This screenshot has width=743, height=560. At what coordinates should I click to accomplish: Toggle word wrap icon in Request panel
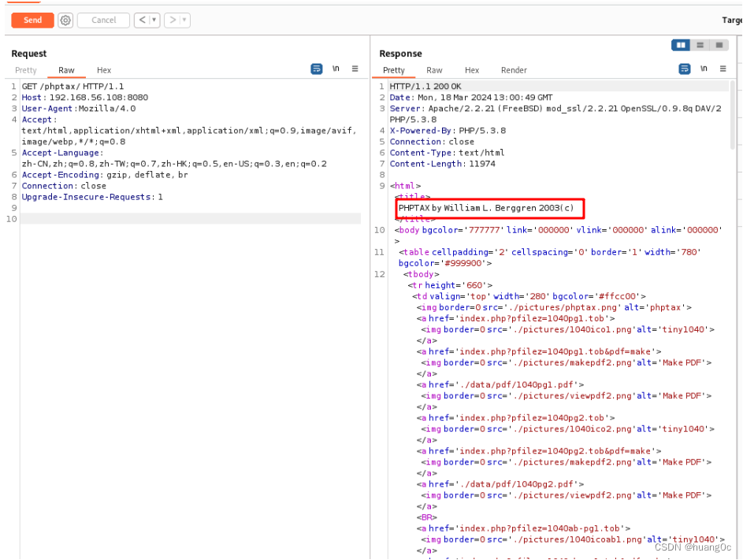pyautogui.click(x=317, y=69)
